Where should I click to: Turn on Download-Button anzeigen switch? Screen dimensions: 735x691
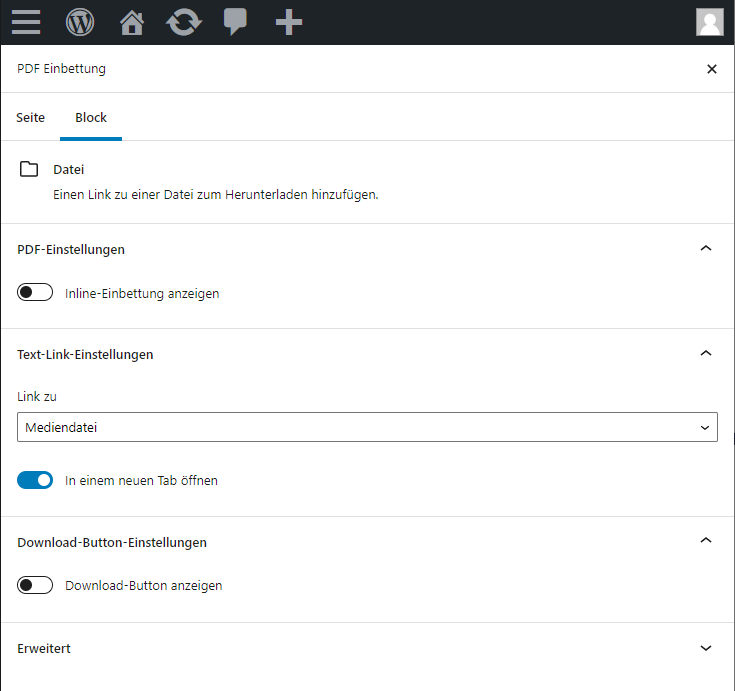[x=35, y=585]
